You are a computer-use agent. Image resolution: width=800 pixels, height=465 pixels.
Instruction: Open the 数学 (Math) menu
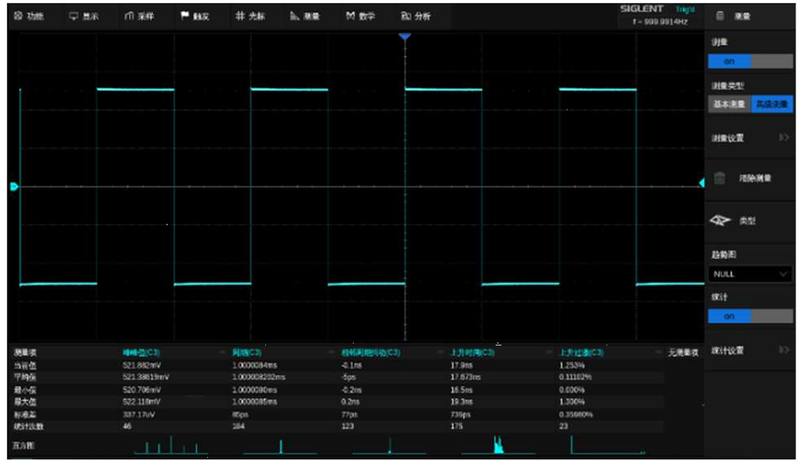tap(360, 16)
